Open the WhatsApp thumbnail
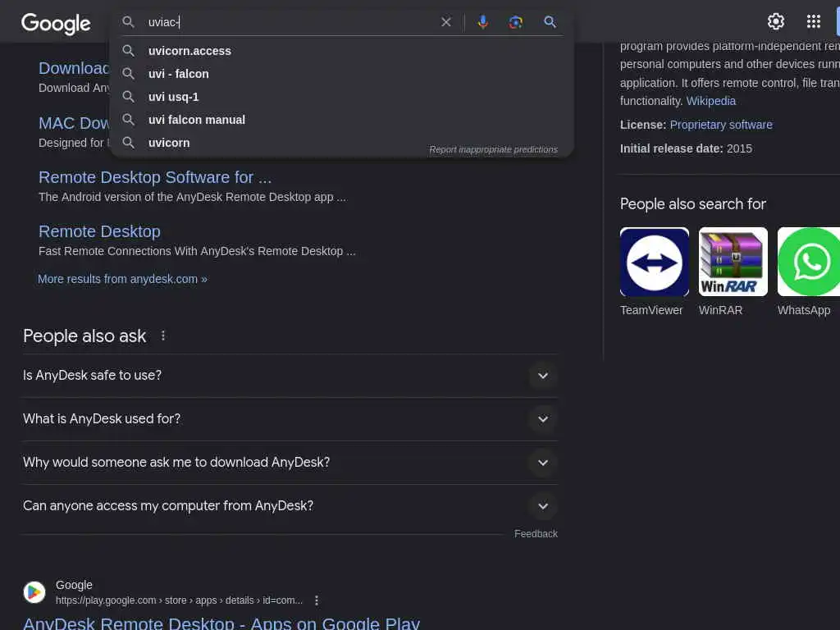Screen dimensions: 840x630 pos(808,262)
